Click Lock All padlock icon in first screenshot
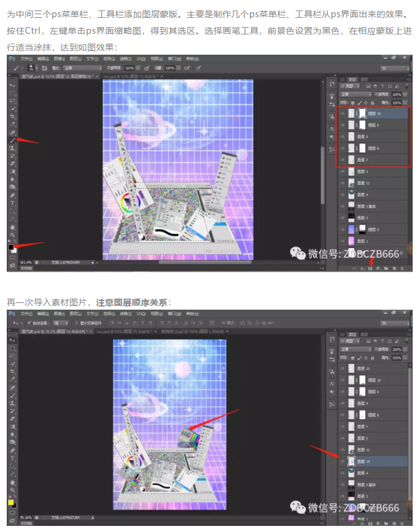The image size is (420, 529). coord(372,103)
